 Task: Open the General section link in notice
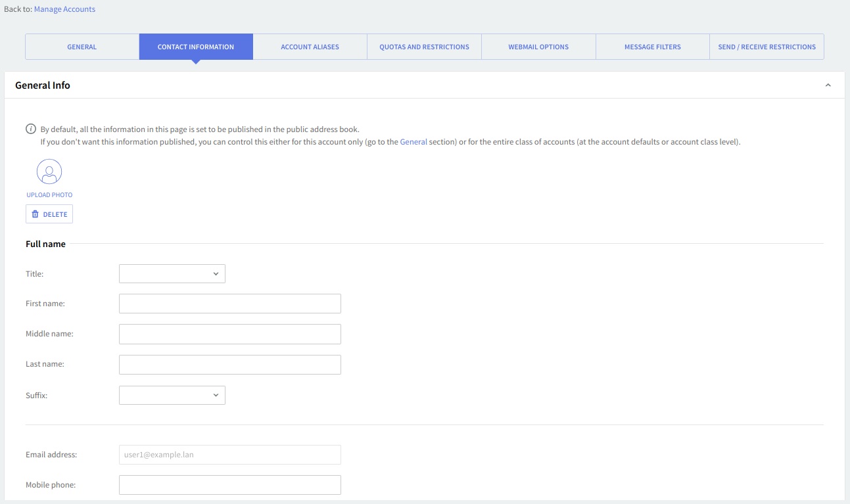[413, 142]
